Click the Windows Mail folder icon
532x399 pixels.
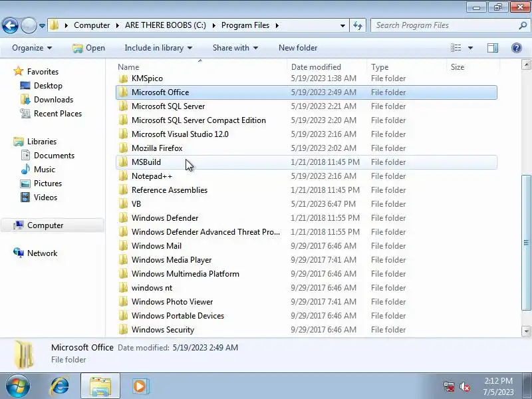tap(124, 246)
